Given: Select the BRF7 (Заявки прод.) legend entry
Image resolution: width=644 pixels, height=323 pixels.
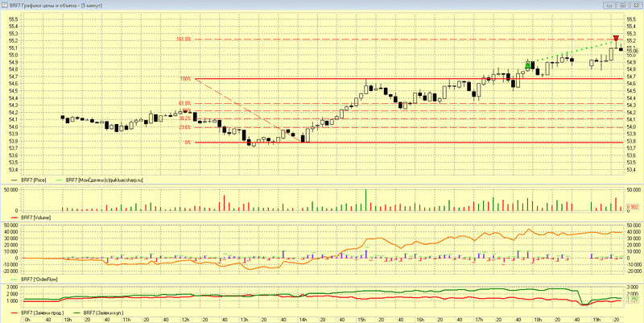Looking at the screenshot, I should tap(37, 313).
